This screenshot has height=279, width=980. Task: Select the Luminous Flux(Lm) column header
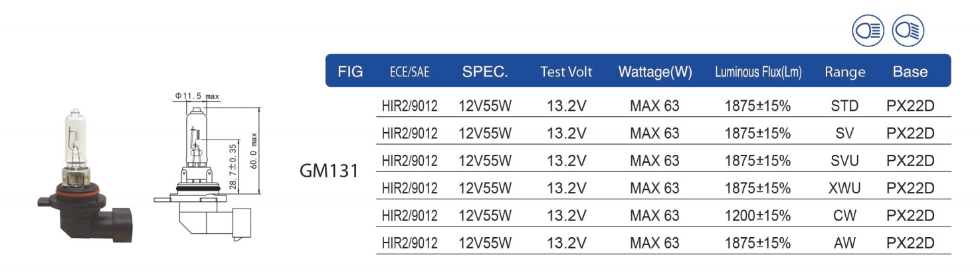tap(758, 72)
